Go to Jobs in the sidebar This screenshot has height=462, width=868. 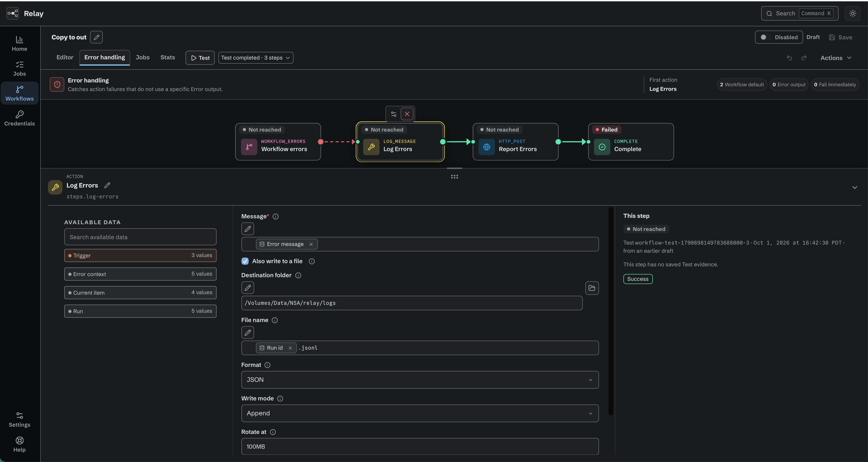(19, 68)
